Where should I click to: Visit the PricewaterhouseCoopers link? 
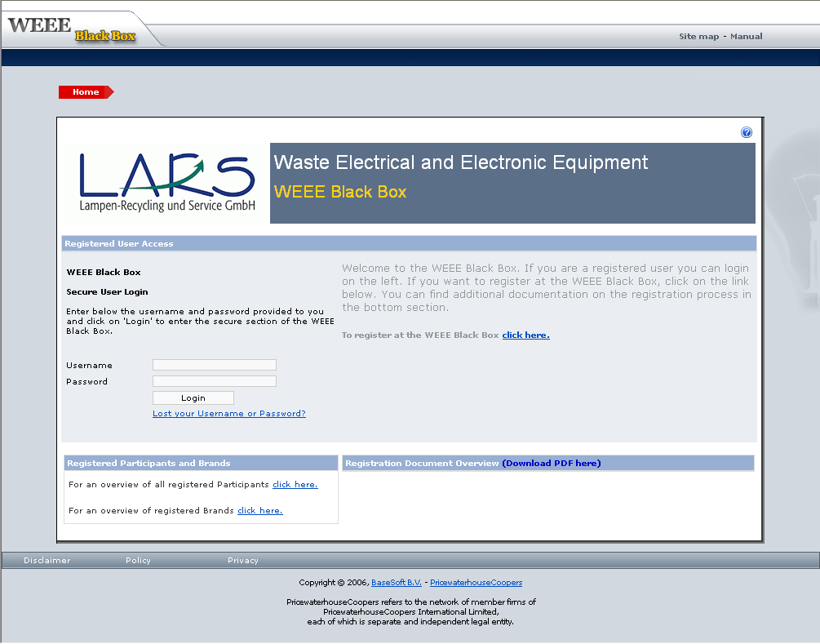coord(476,582)
